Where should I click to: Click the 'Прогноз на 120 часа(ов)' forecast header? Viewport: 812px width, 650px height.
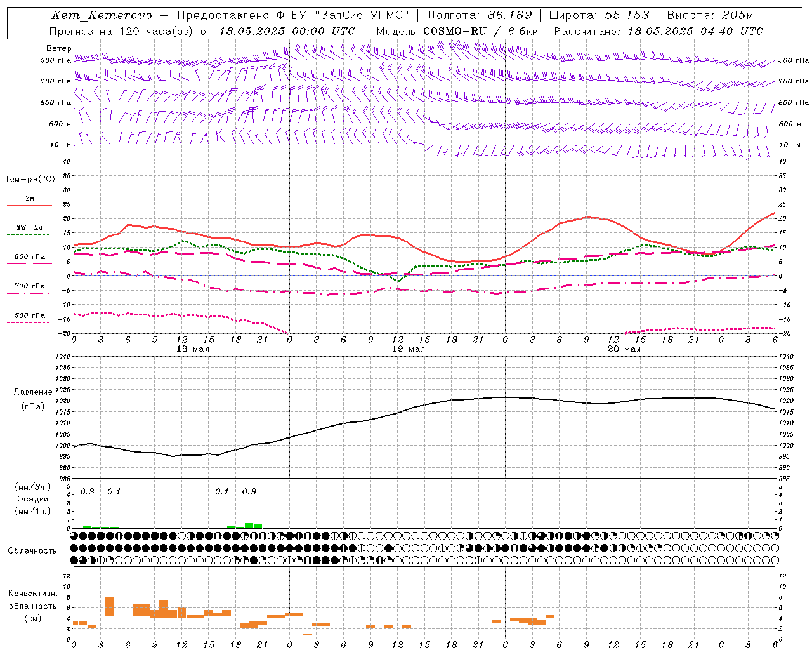[x=122, y=31]
